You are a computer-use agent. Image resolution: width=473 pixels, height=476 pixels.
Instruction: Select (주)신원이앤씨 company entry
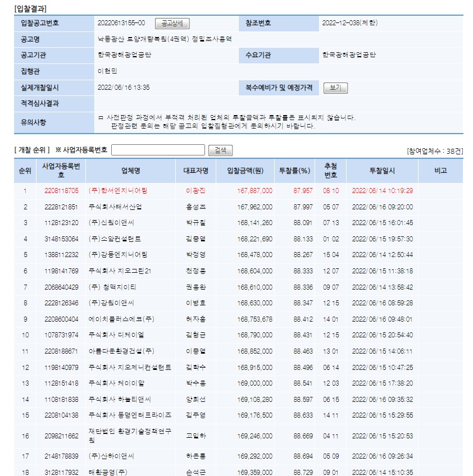click(x=111, y=223)
